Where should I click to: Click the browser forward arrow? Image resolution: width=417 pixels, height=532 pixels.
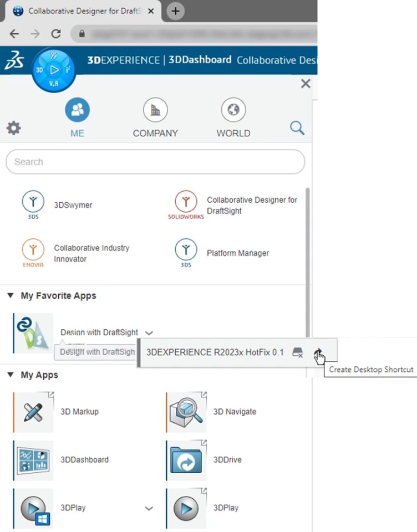(35, 34)
